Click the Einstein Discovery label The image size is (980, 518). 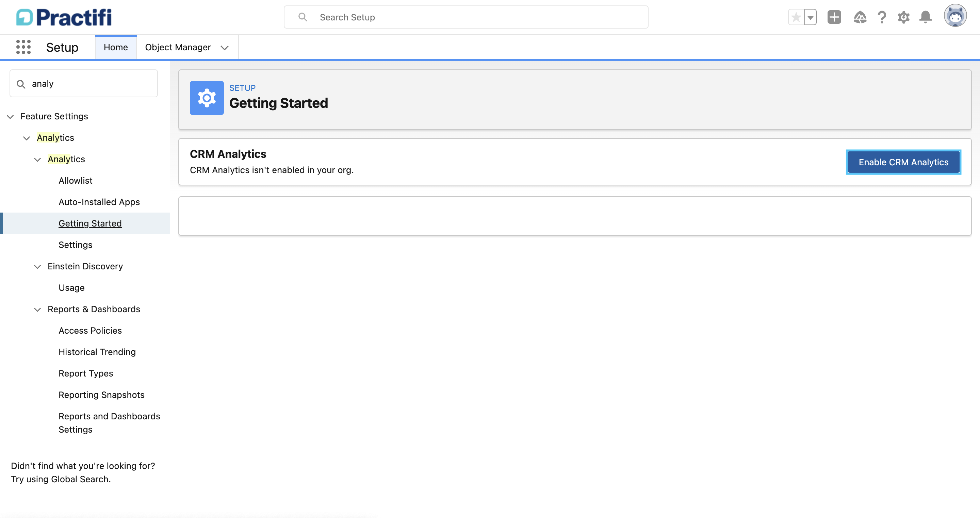point(85,266)
